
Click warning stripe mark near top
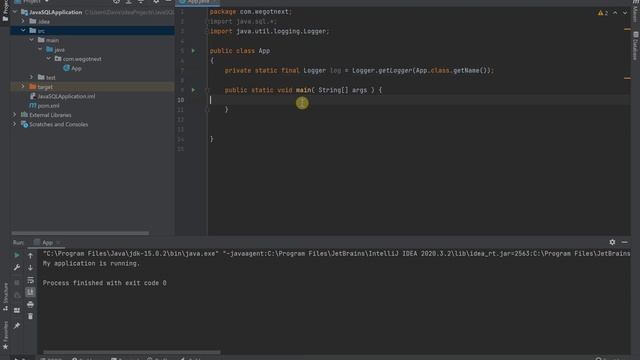click(627, 29)
